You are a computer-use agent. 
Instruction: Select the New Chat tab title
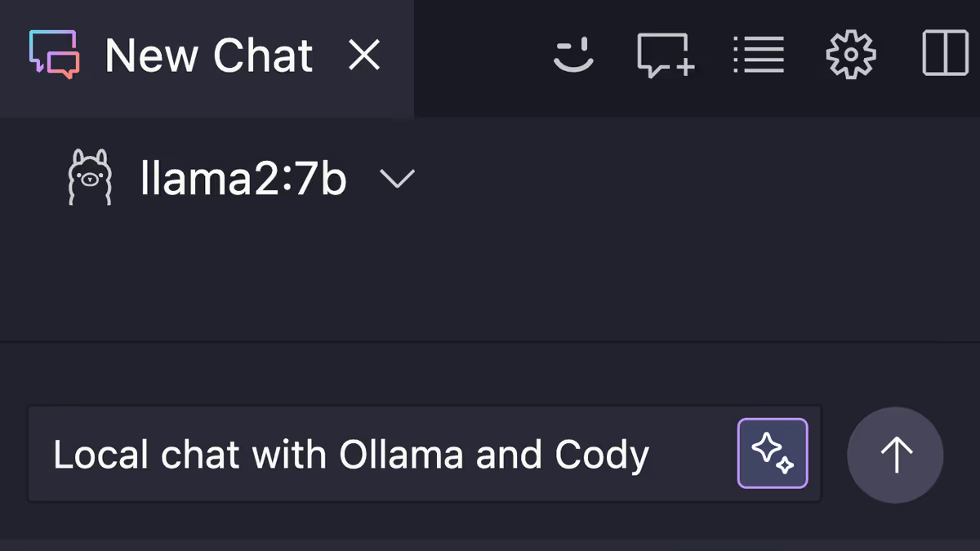[208, 55]
